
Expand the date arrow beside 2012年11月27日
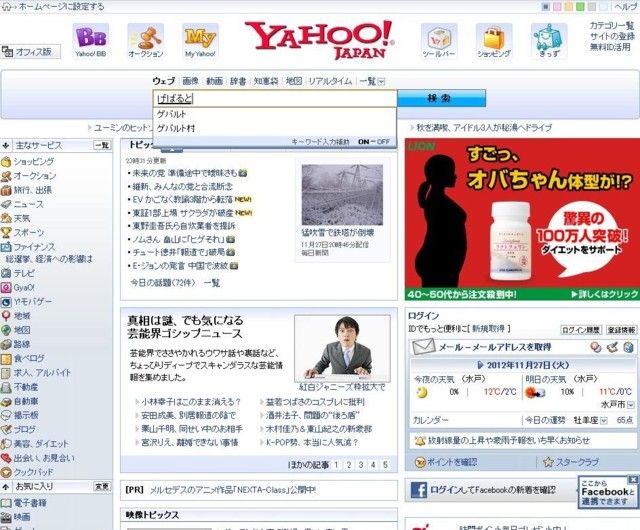pos(480,365)
